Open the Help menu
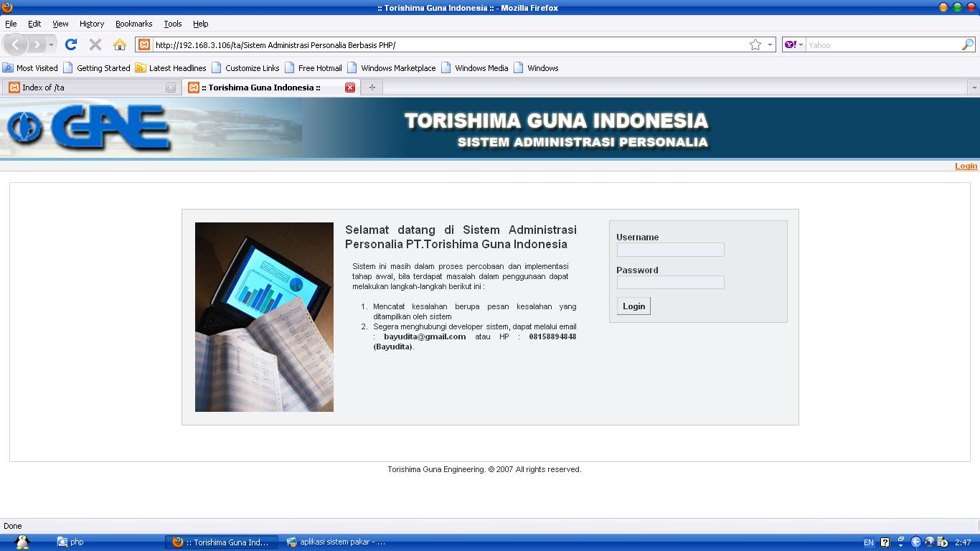This screenshot has width=980, height=551. pyautogui.click(x=200, y=24)
